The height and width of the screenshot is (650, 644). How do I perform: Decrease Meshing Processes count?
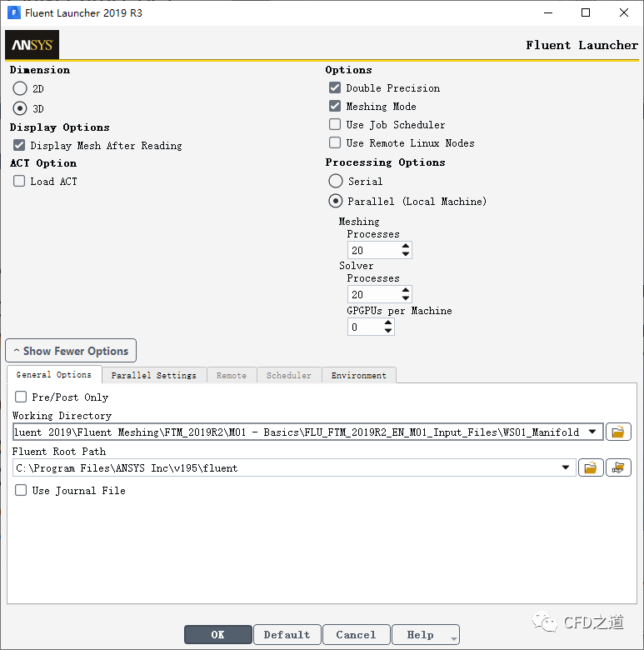[x=406, y=253]
